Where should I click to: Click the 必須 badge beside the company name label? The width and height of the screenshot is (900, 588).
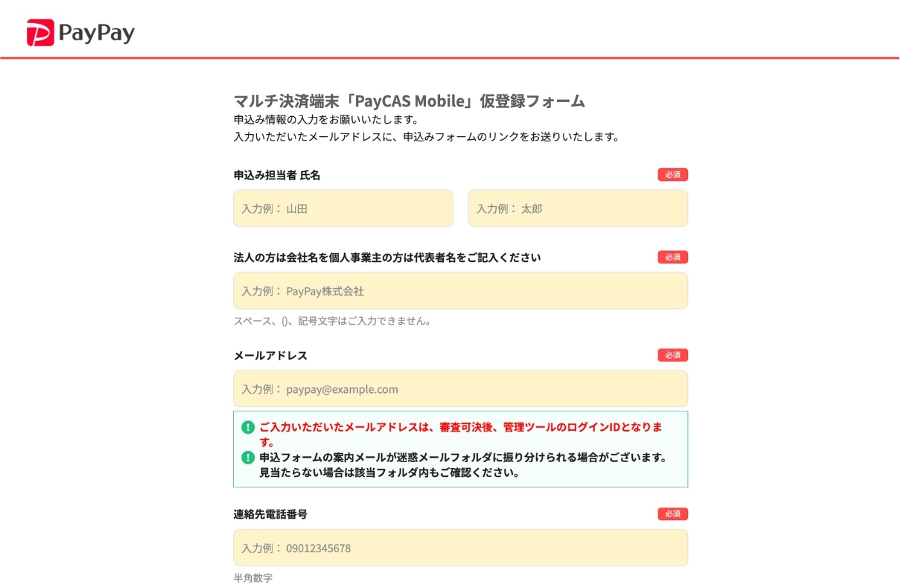point(673,257)
